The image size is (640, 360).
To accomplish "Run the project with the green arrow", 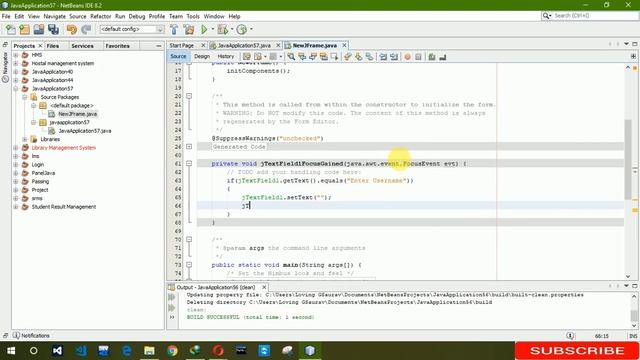I will (204, 29).
